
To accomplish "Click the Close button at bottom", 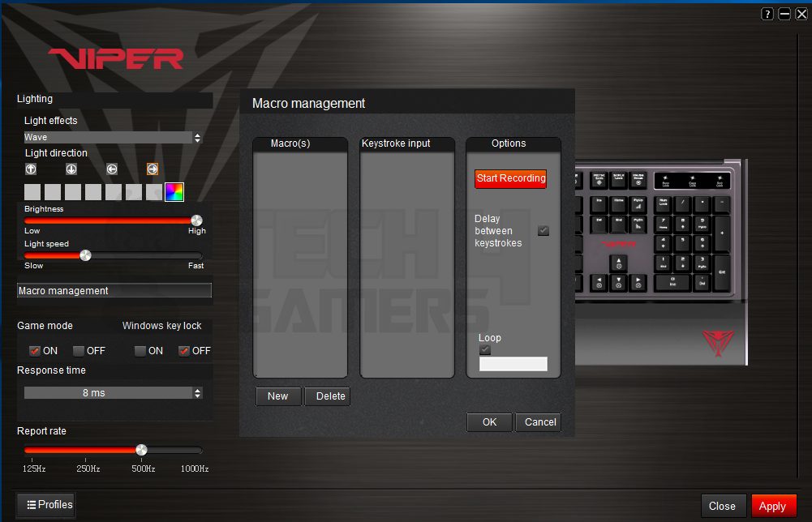I will (x=724, y=506).
